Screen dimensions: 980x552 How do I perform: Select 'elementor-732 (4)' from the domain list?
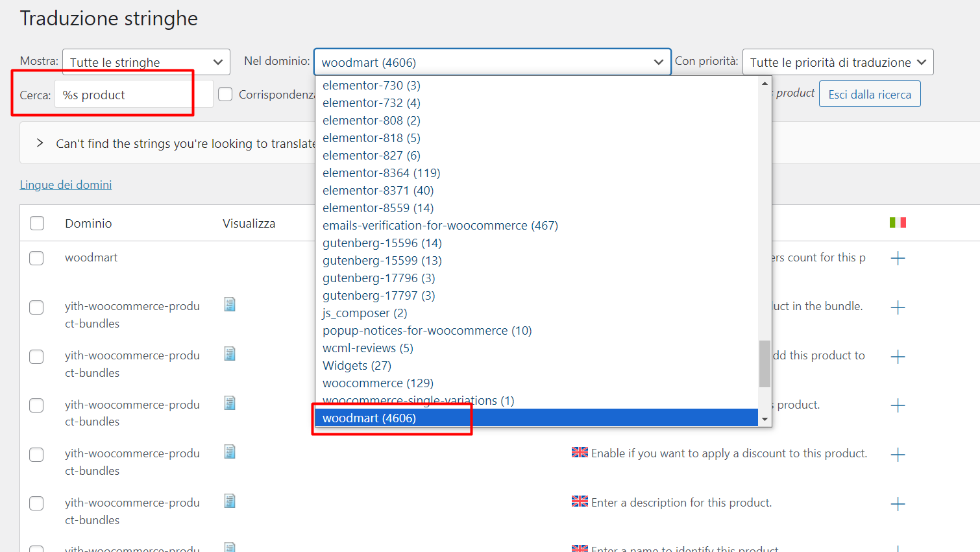pyautogui.click(x=537, y=103)
